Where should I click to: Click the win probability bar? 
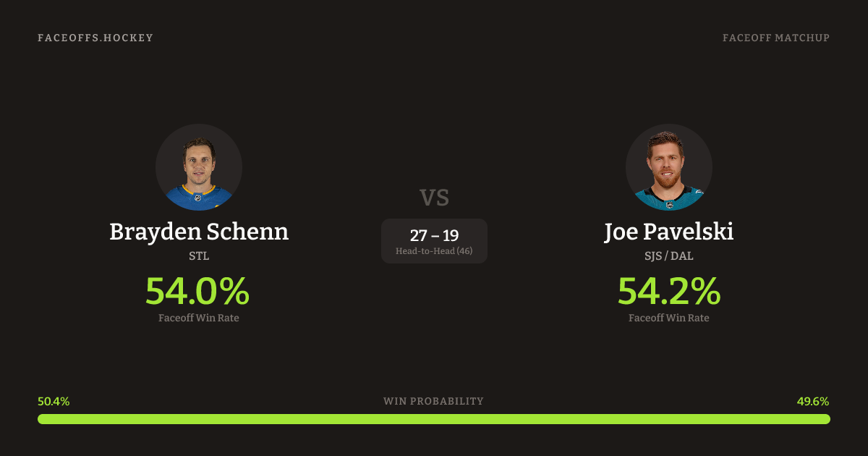[434, 419]
